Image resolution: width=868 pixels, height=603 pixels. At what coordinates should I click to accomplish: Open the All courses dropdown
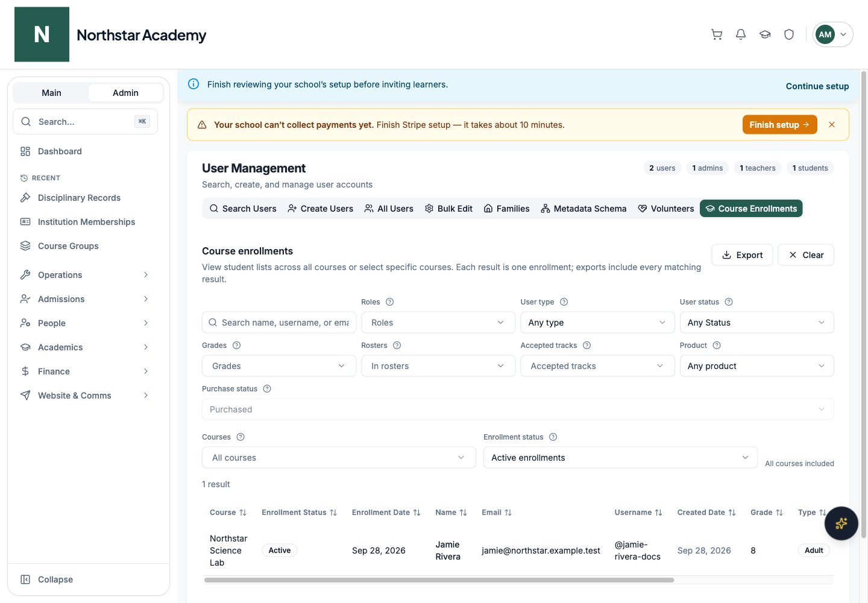coord(339,458)
